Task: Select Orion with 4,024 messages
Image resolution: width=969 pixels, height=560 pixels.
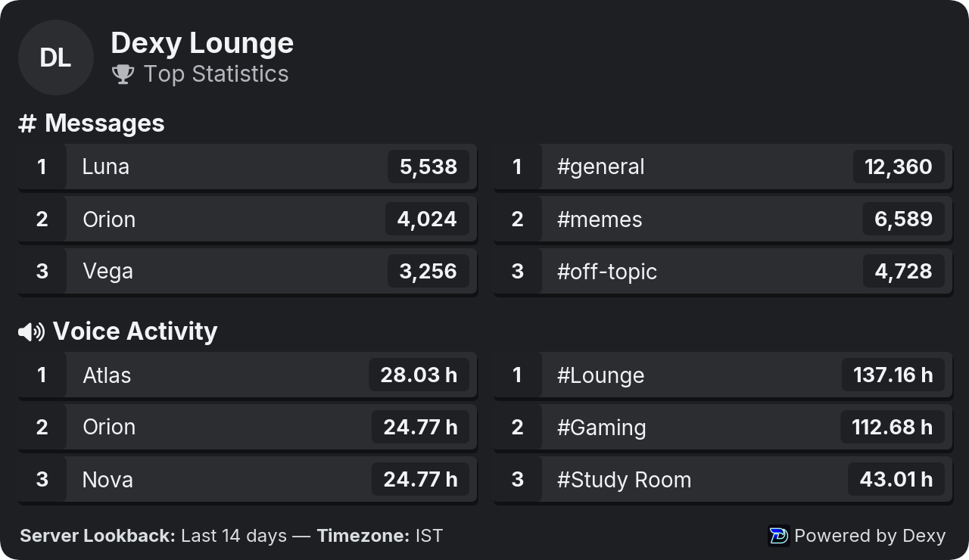Action: pyautogui.click(x=248, y=219)
